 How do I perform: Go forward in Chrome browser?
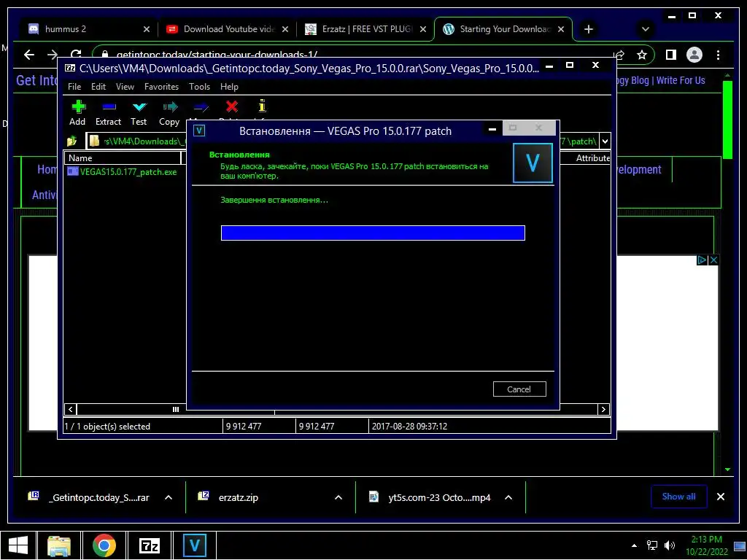(x=53, y=55)
